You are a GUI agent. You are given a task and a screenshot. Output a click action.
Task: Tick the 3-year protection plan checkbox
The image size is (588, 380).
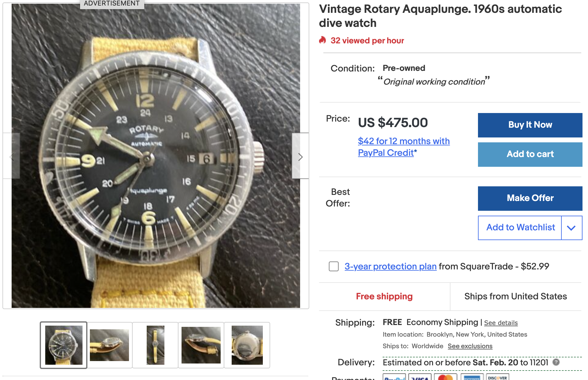(333, 266)
